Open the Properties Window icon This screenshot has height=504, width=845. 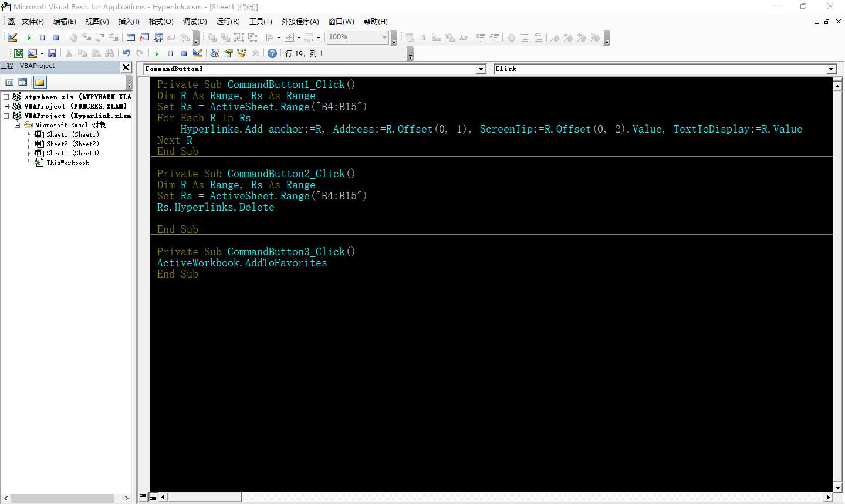pyautogui.click(x=228, y=53)
